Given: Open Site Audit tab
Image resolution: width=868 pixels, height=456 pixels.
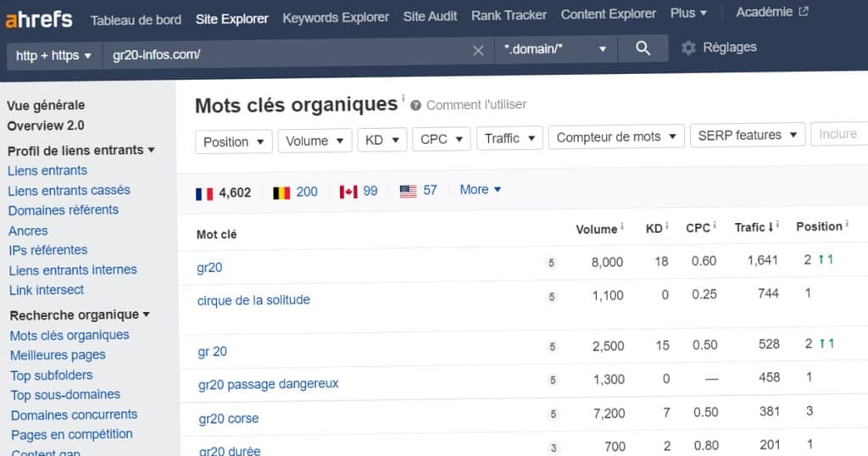Looking at the screenshot, I should point(430,17).
